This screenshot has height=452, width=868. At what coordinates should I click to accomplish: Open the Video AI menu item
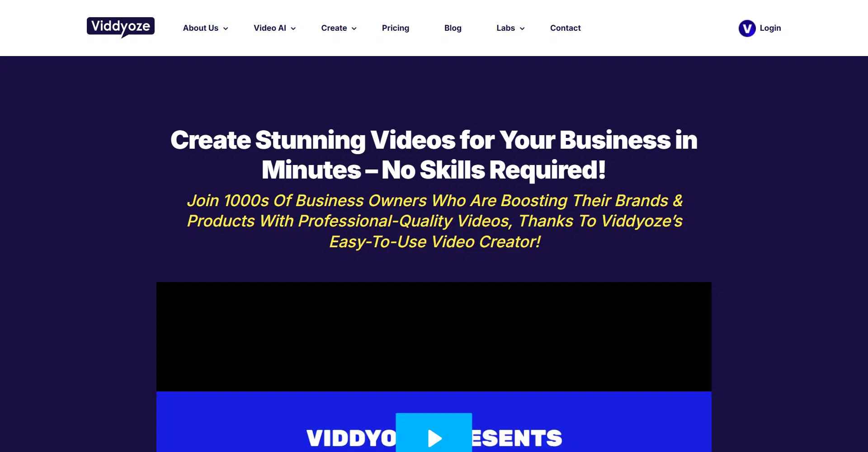click(270, 28)
